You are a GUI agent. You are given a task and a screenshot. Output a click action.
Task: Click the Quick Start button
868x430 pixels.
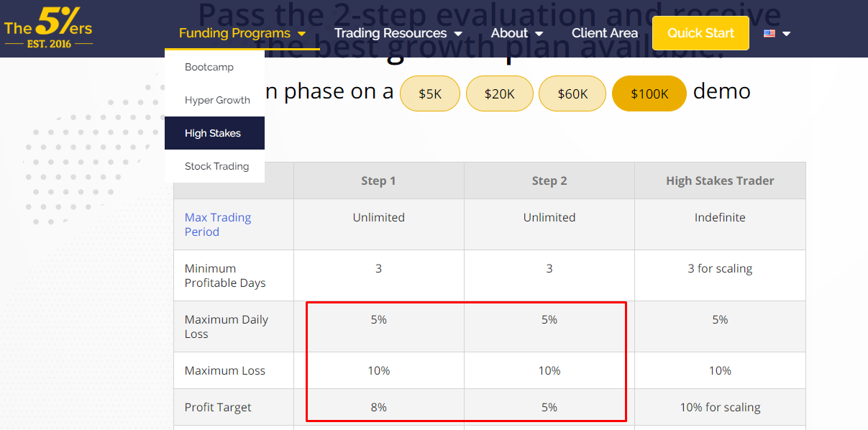[700, 33]
